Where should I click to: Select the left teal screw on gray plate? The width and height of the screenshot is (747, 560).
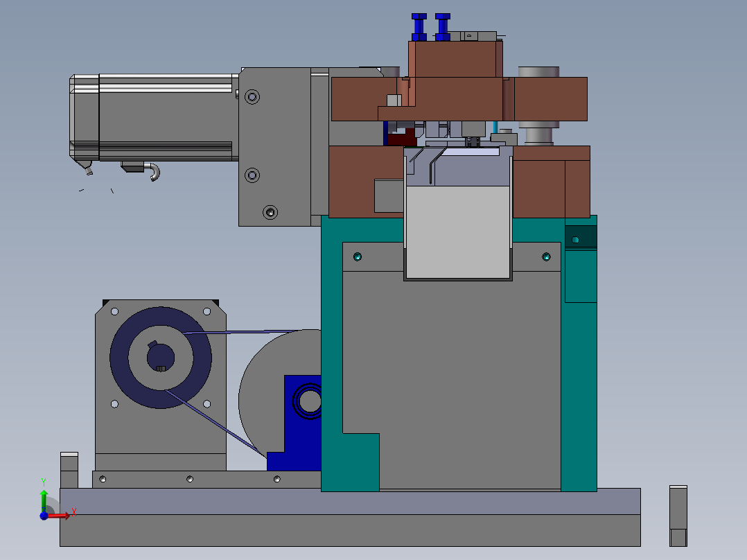358,257
